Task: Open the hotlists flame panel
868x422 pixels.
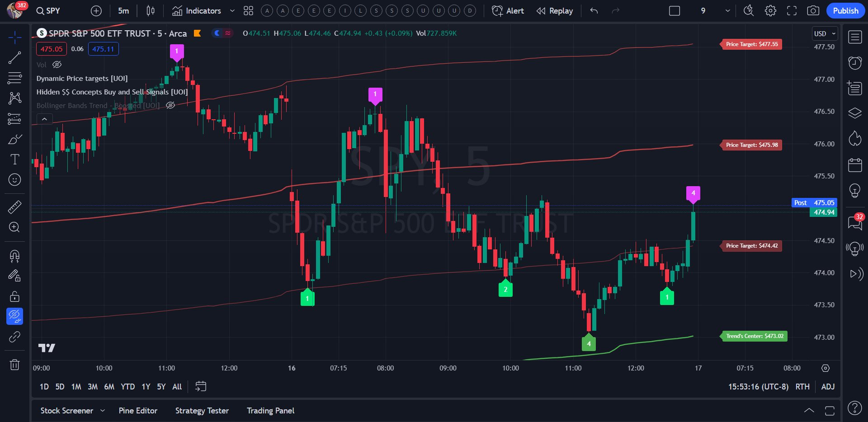Action: tap(855, 138)
